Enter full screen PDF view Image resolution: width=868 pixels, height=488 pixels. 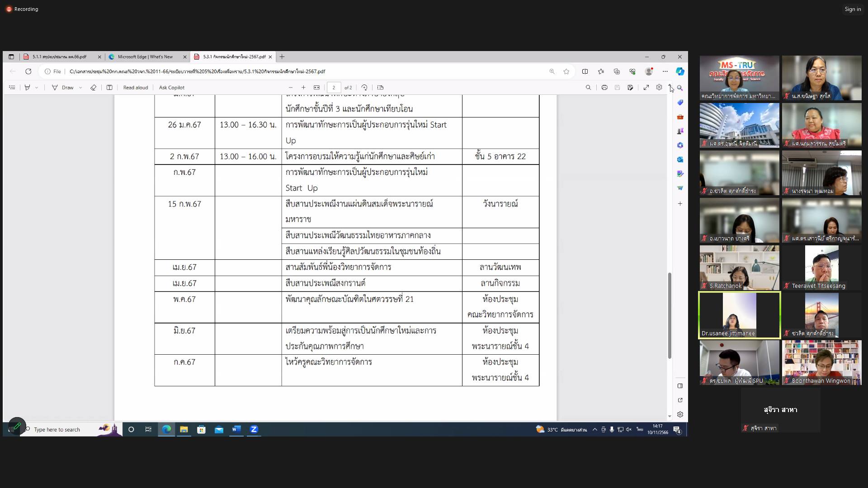pyautogui.click(x=646, y=88)
